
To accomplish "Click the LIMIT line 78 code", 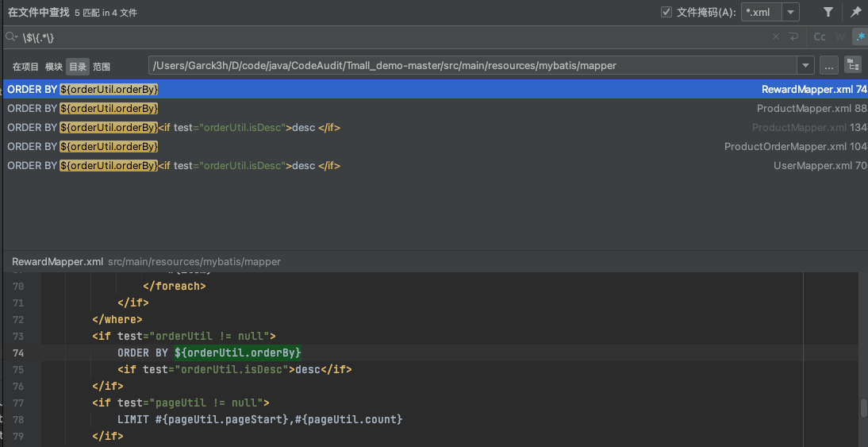I will 259,419.
